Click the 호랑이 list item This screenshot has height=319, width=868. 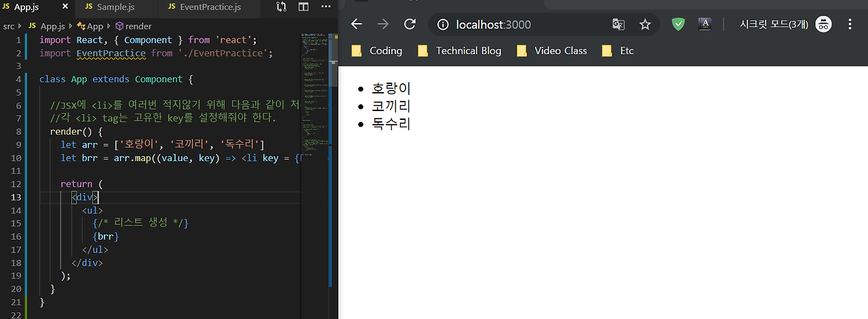click(391, 88)
